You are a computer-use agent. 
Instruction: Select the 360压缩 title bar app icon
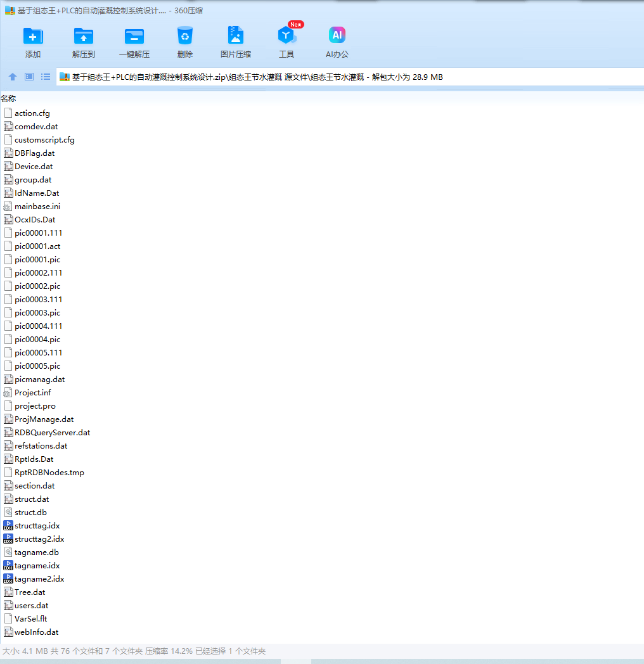click(x=10, y=11)
